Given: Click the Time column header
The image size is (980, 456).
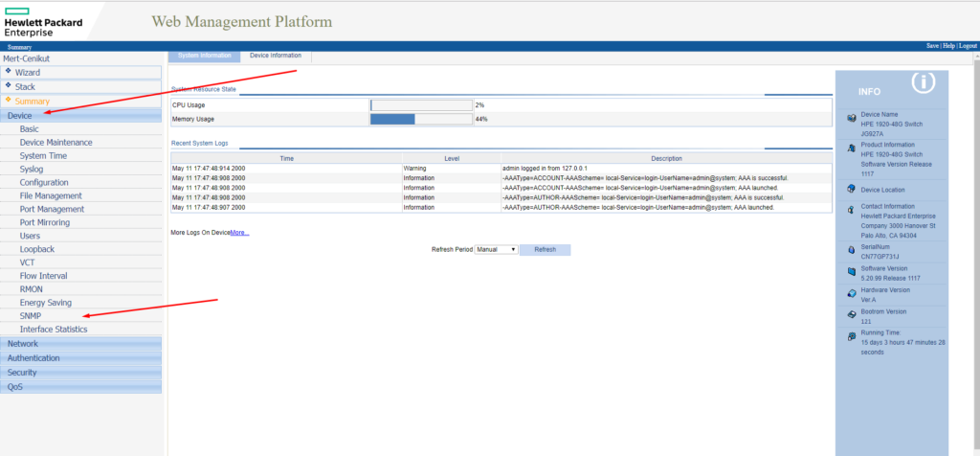Looking at the screenshot, I should click(x=287, y=158).
